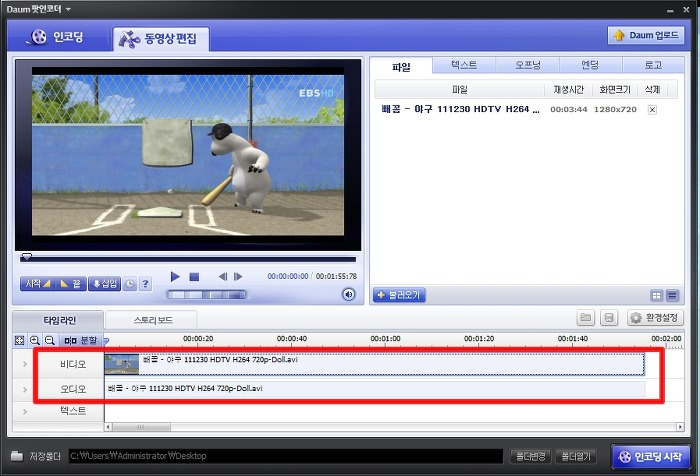Minimize the Daum 팟인코더 window

click(x=670, y=10)
